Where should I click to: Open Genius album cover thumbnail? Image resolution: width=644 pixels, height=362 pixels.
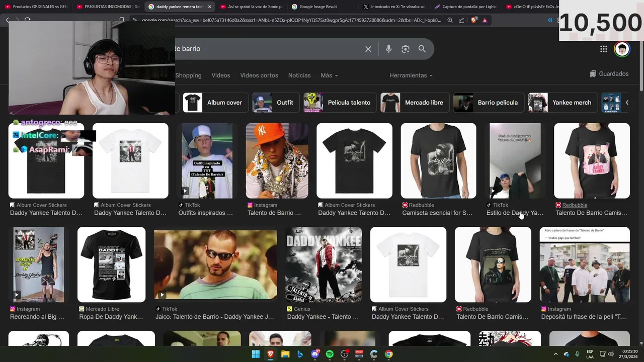[x=324, y=264]
